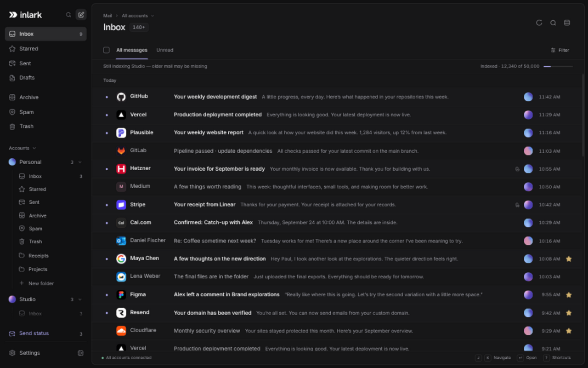Click the 140+ inbox count badge
This screenshot has width=588, height=368.
(x=139, y=27)
